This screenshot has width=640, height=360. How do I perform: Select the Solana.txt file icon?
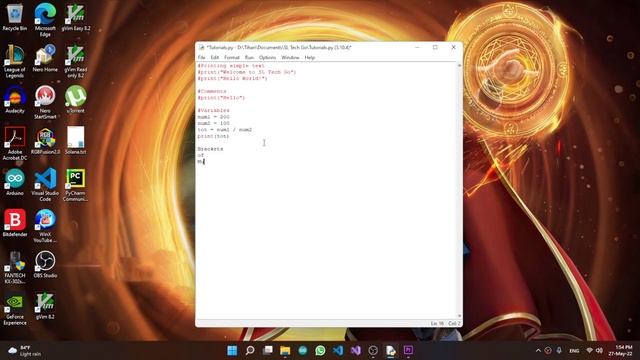pyautogui.click(x=76, y=140)
